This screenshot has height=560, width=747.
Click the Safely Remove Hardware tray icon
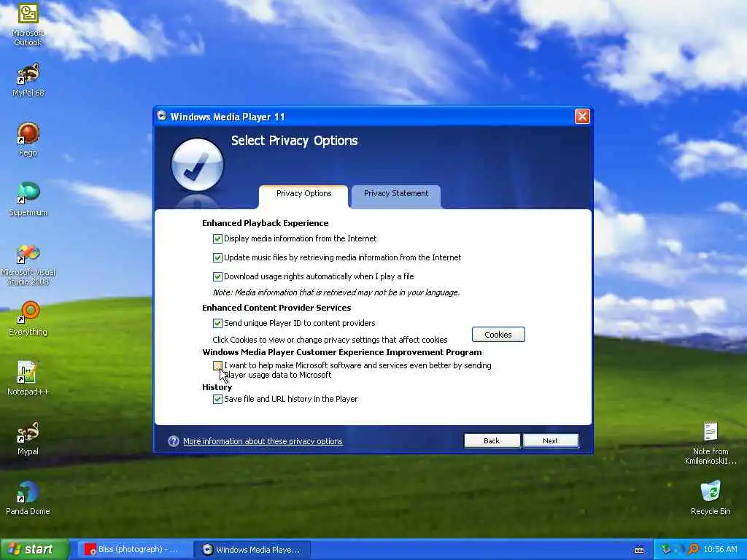[665, 550]
